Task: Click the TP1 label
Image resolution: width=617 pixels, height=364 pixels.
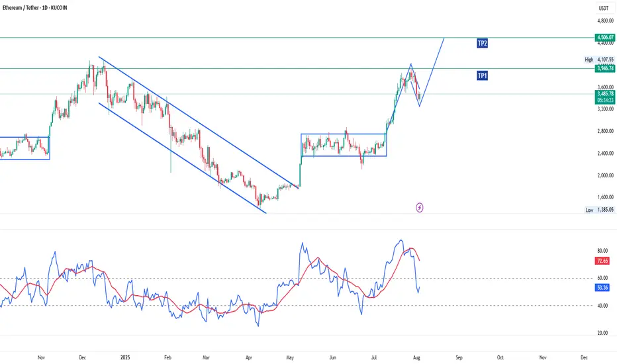Action: pyautogui.click(x=482, y=75)
